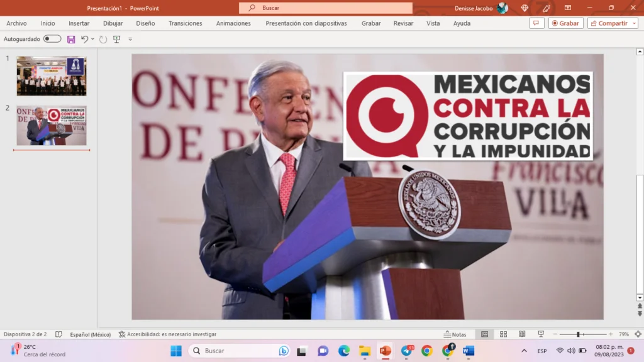This screenshot has width=644, height=362.
Task: Open the Windows Start menu
Action: [176, 351]
